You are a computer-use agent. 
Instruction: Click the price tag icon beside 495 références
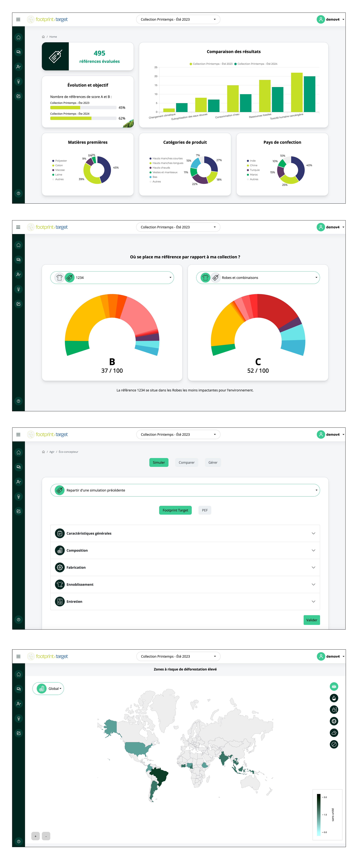tap(55, 56)
